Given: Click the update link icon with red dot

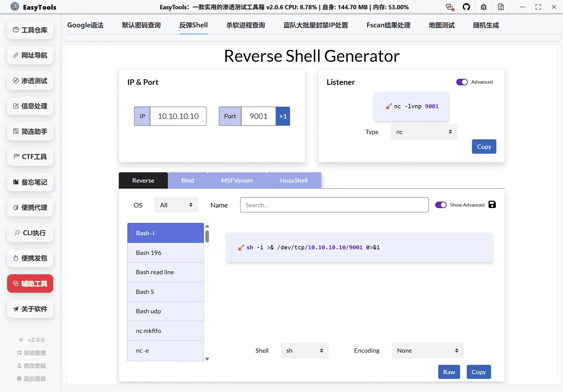Looking at the screenshot, I should [449, 7].
